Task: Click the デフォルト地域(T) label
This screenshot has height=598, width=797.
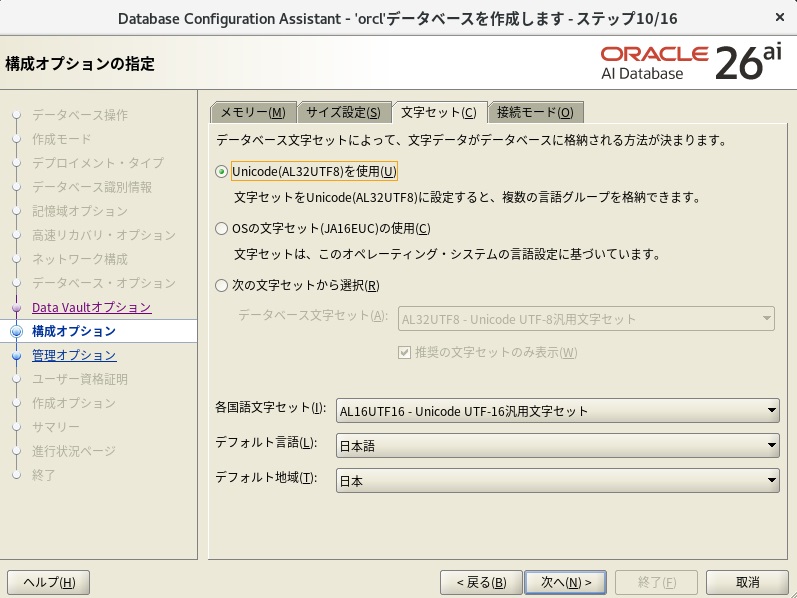Action: [x=266, y=477]
